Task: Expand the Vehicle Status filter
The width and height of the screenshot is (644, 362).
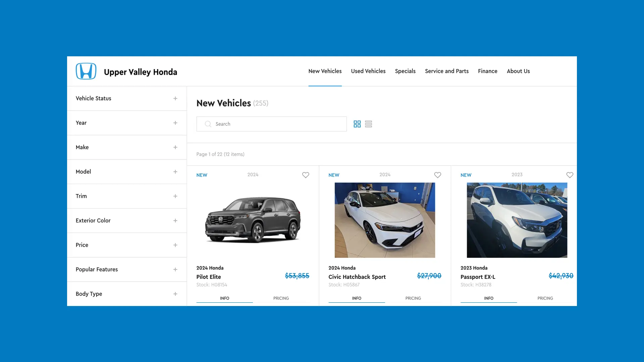Action: (x=175, y=98)
